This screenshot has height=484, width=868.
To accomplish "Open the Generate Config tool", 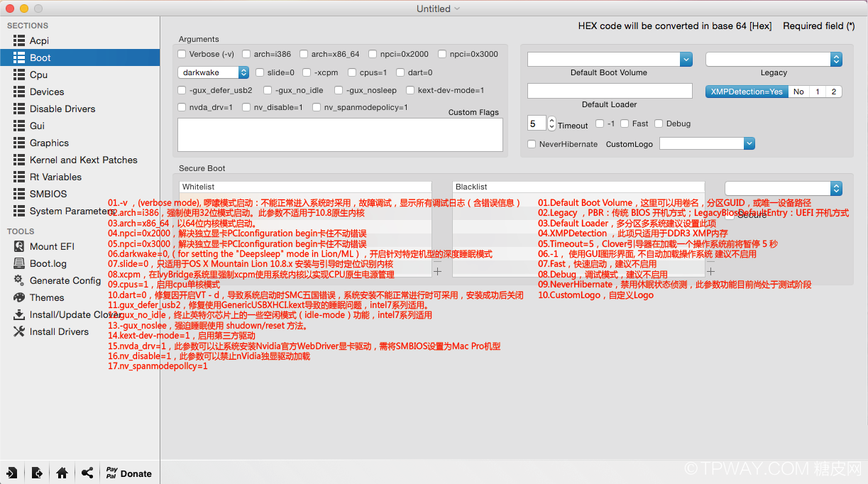I will (x=79, y=280).
